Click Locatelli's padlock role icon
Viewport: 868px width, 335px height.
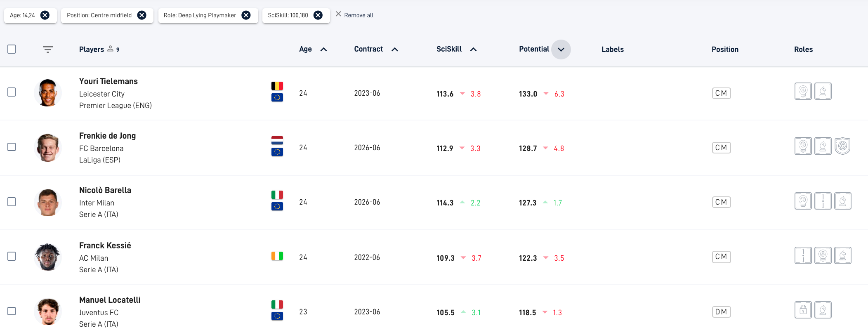coord(803,310)
